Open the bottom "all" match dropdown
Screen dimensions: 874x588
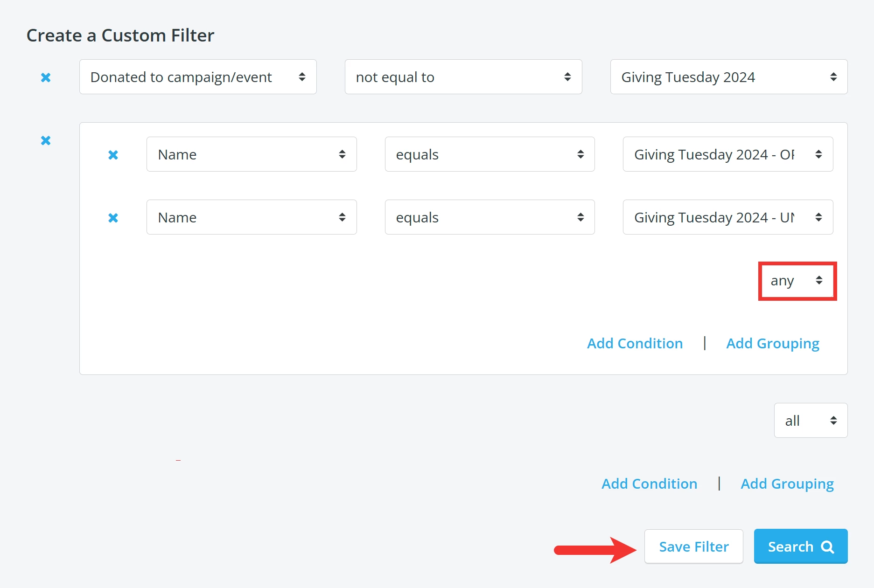tap(811, 420)
